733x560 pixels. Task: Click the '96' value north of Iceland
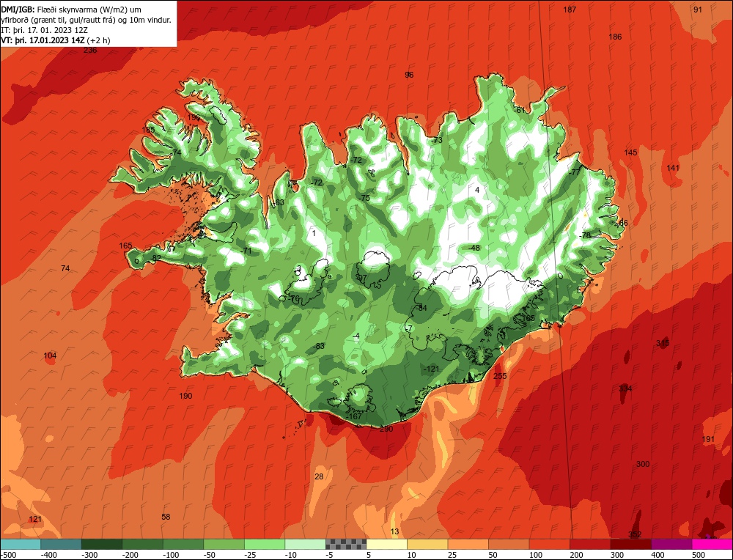pos(409,75)
